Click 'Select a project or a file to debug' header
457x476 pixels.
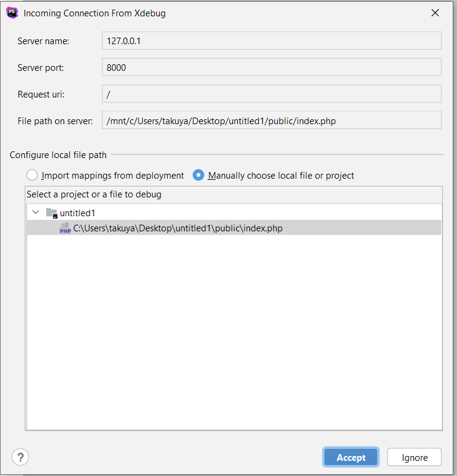[94, 194]
